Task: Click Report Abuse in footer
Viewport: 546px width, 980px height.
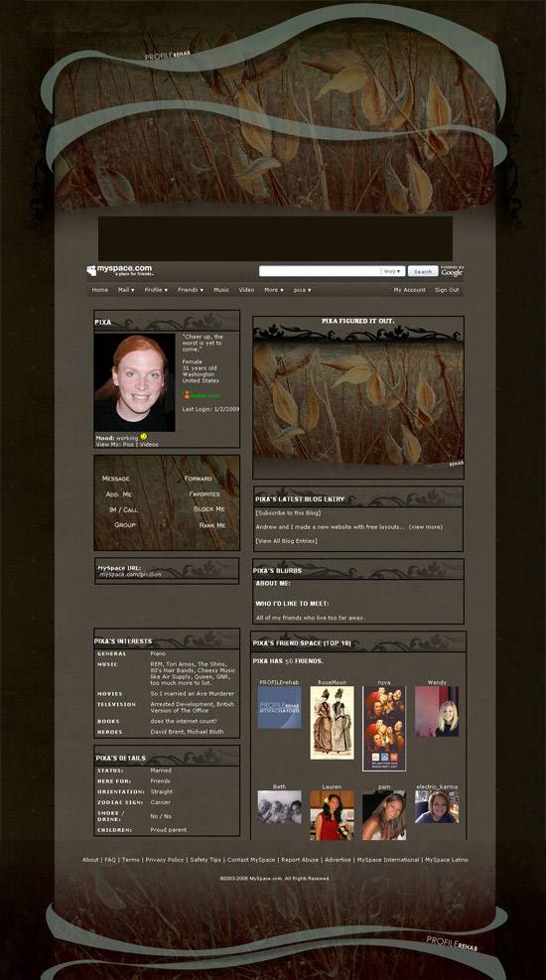Action: click(300, 860)
